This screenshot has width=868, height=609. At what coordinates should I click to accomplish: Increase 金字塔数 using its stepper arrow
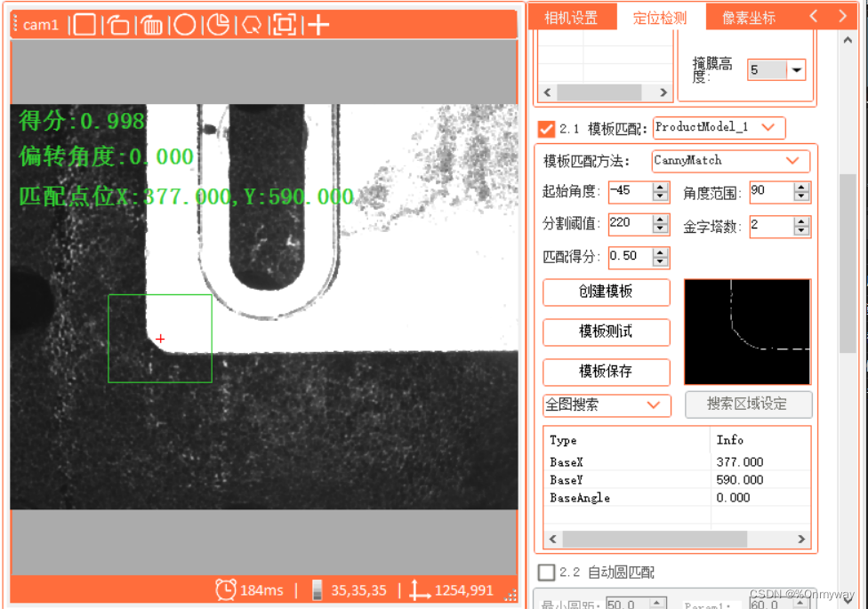coord(800,221)
